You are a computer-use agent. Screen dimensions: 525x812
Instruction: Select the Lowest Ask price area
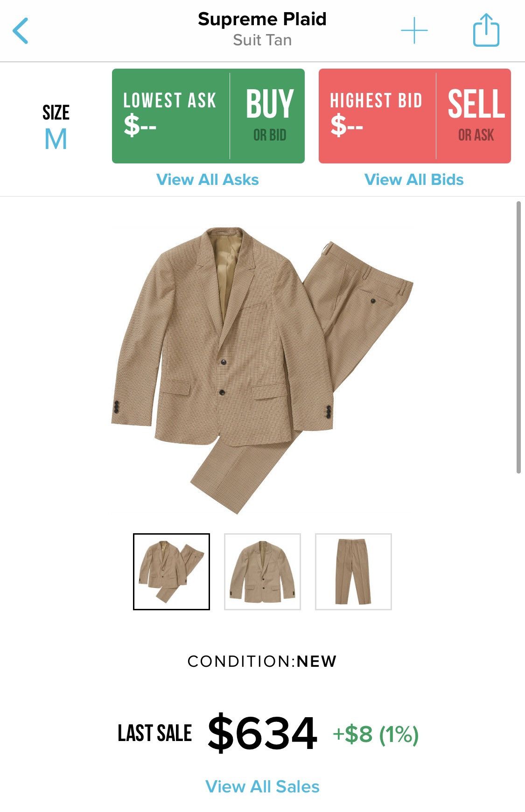(171, 116)
